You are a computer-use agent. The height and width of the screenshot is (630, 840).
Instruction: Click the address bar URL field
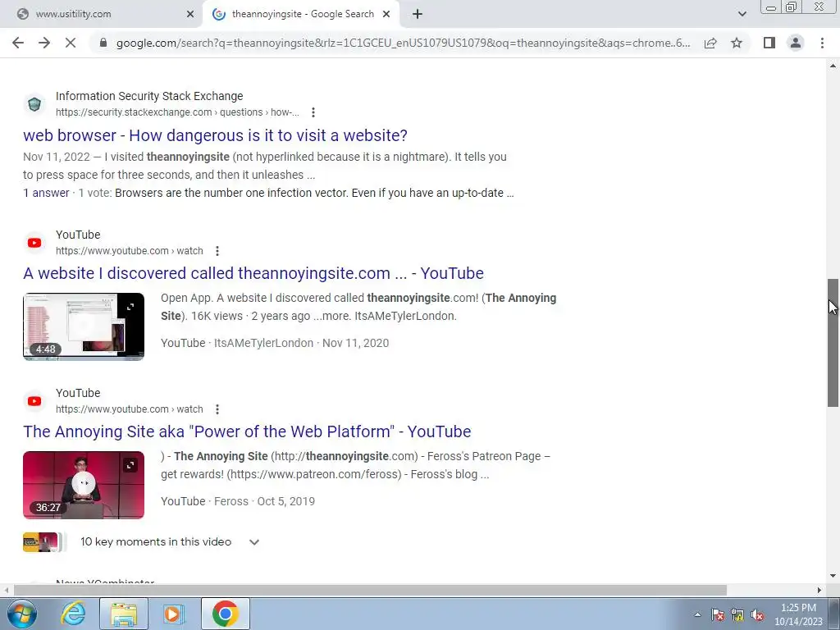pos(403,43)
